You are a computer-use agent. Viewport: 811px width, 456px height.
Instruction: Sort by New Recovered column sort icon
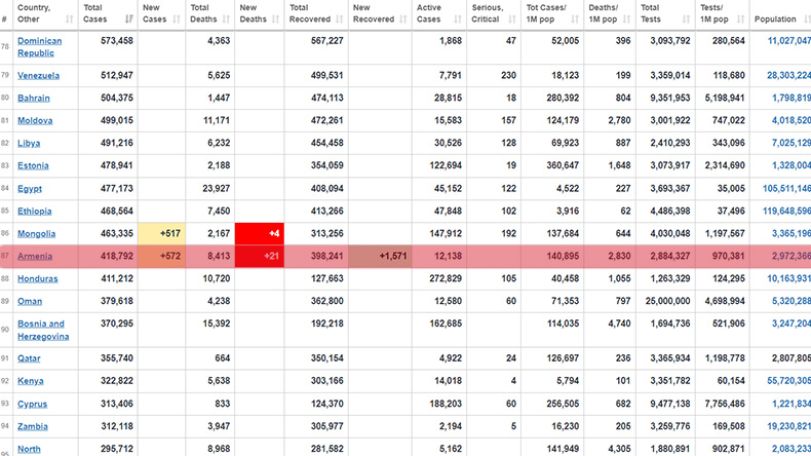click(403, 19)
